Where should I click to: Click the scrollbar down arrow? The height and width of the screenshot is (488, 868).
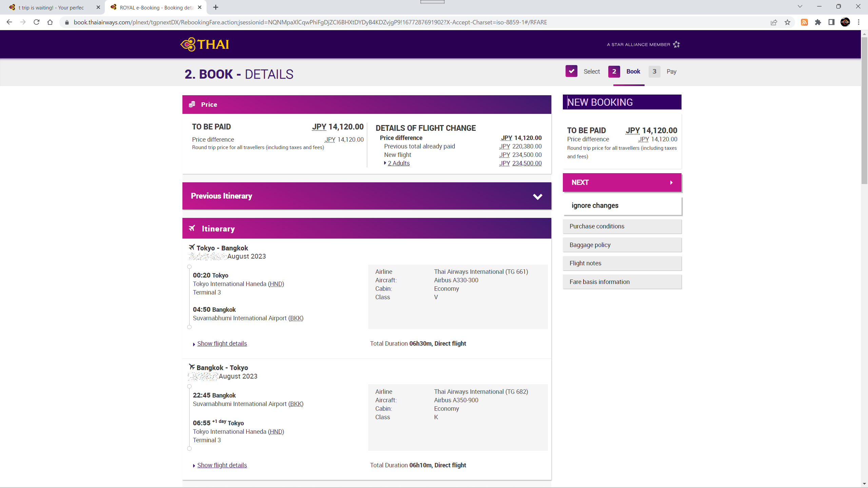864,484
